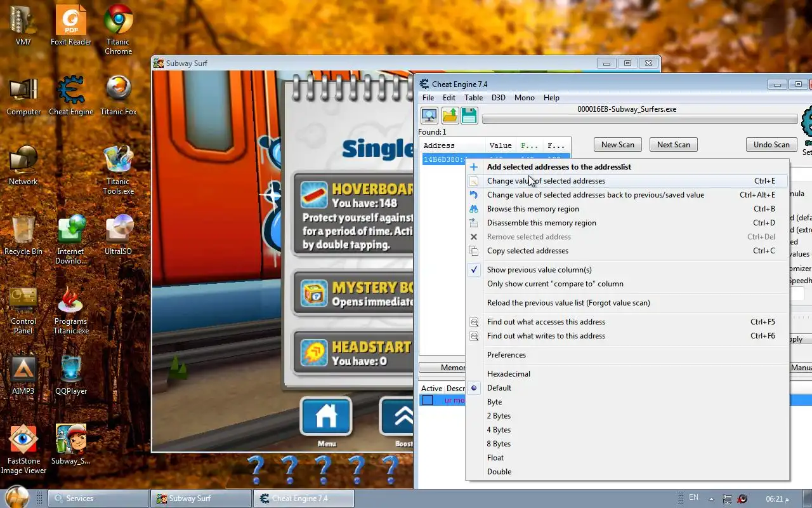
Task: Select Double display type
Action: click(x=627, y=472)
